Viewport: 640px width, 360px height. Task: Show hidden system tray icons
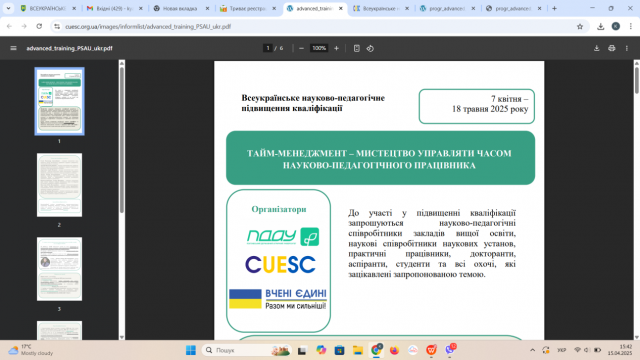pyautogui.click(x=532, y=350)
